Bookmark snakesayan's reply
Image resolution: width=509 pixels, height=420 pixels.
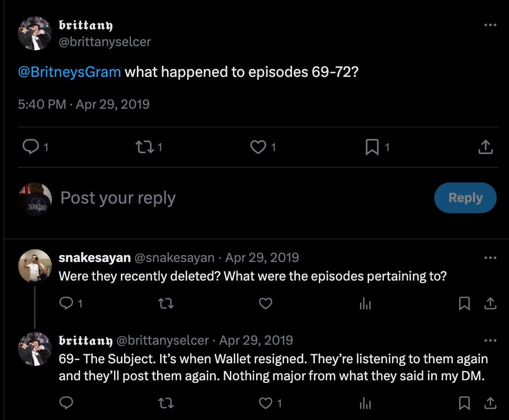[x=464, y=303]
